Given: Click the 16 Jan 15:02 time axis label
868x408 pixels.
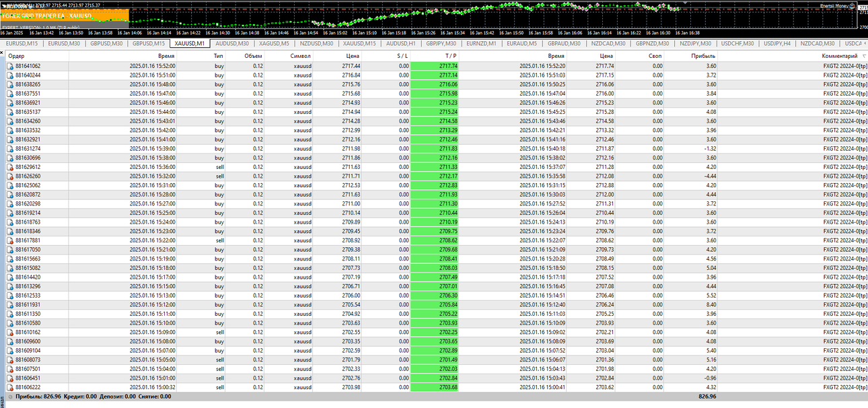Looking at the screenshot, I should pos(334,32).
